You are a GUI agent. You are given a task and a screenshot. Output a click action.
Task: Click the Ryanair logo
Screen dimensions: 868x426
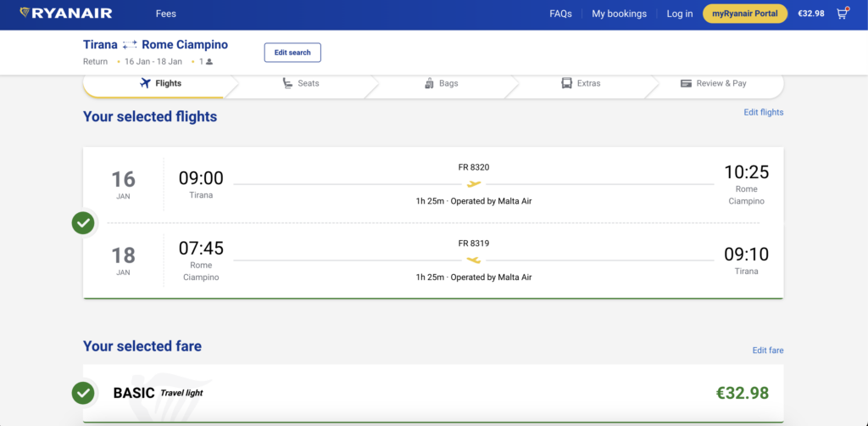pos(65,14)
